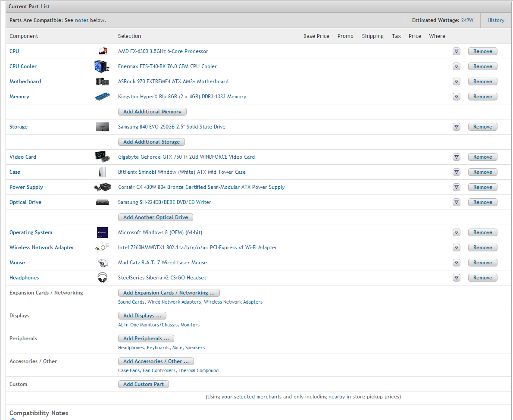Remove the SteelSeries Siberia headset
513x420 pixels.
482,278
